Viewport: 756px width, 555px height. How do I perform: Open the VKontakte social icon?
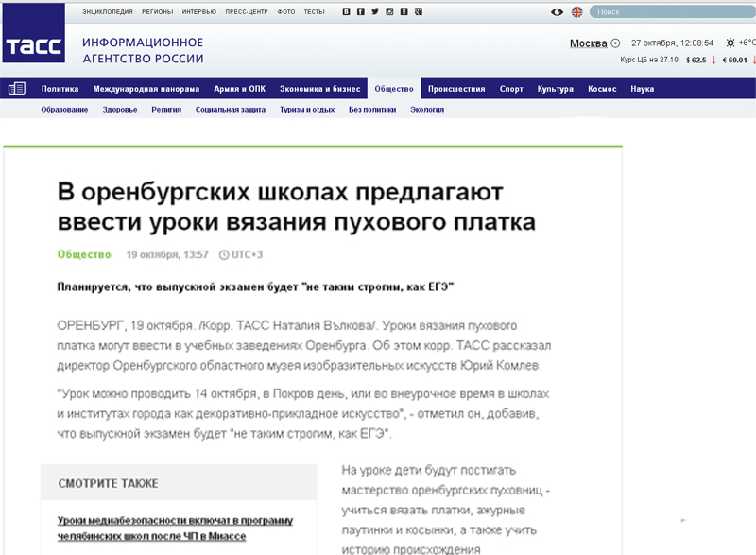click(x=346, y=11)
